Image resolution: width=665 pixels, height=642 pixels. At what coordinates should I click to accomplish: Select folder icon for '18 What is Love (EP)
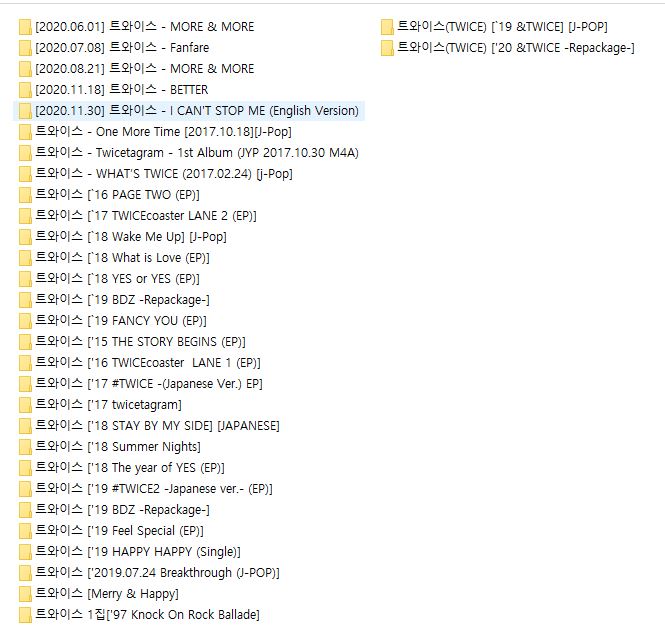[x=25, y=258]
